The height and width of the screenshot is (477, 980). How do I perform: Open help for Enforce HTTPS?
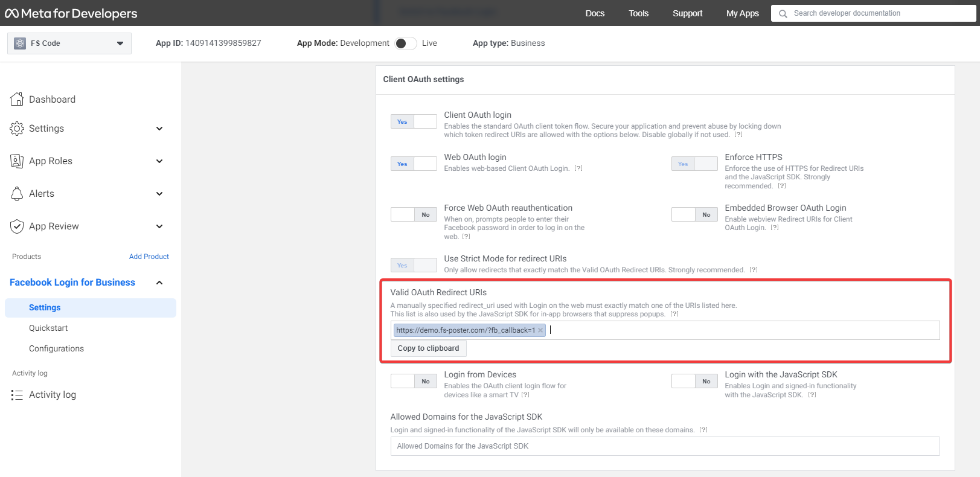pos(782,186)
